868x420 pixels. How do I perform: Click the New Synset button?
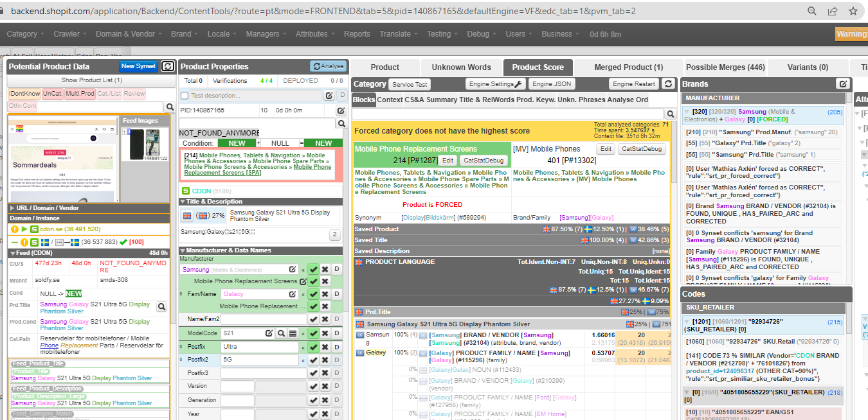pos(138,66)
